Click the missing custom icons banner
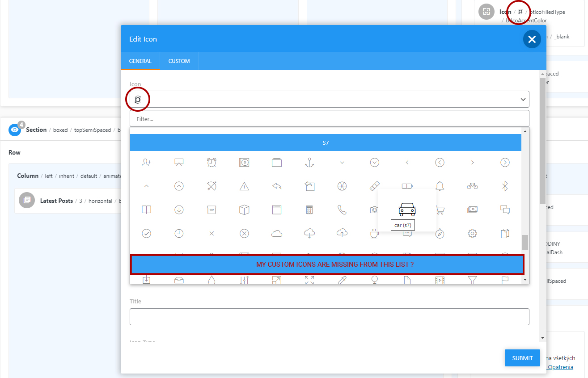Screen dimensions: 588x378 pyautogui.click(x=327, y=265)
